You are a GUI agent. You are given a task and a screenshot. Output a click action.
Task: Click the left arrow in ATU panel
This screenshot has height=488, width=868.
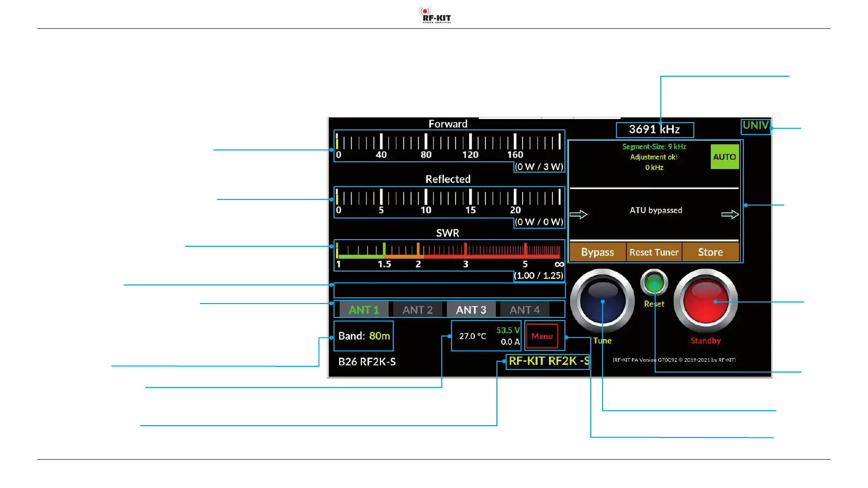coord(578,214)
